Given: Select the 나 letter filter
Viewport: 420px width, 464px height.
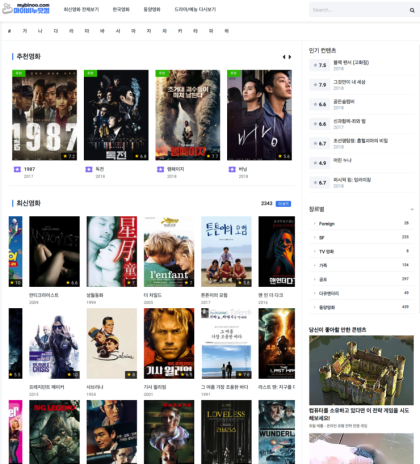Looking at the screenshot, I should [x=40, y=31].
